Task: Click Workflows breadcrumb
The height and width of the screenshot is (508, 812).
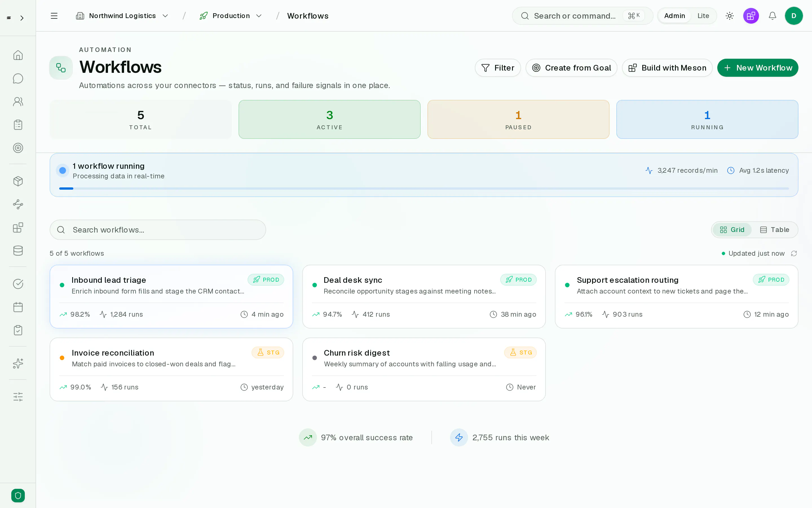Action: click(308, 16)
